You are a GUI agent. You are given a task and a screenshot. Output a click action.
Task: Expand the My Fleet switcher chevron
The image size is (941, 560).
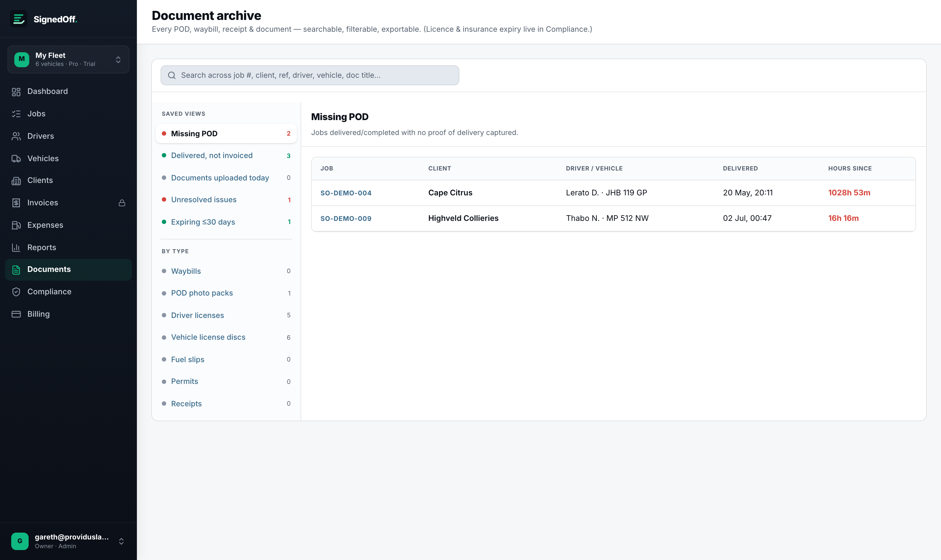118,60
